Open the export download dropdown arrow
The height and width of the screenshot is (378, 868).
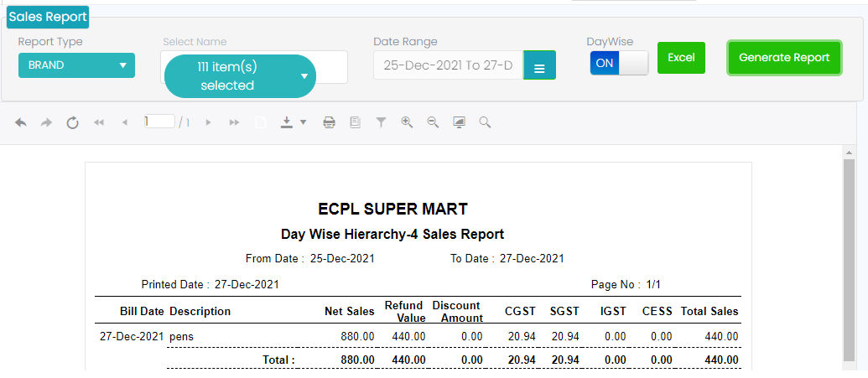point(303,122)
